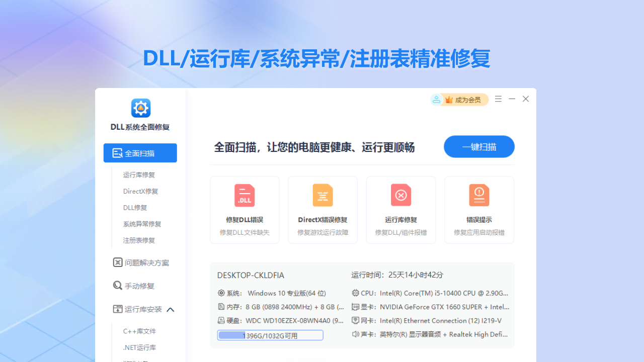Screen dimensions: 644x362
Task: Click the 手动修复 magnifier icon
Action: [117, 286]
